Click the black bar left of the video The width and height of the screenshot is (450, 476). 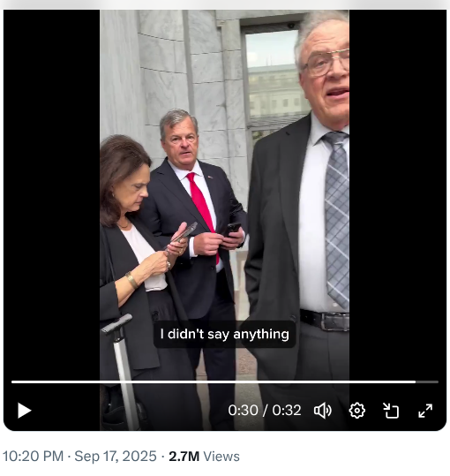point(51,194)
